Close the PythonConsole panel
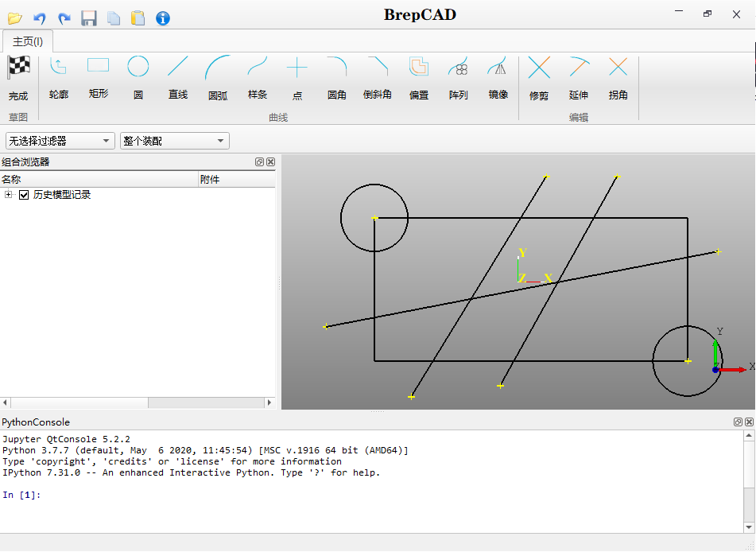This screenshot has height=552, width=756. pos(749,422)
